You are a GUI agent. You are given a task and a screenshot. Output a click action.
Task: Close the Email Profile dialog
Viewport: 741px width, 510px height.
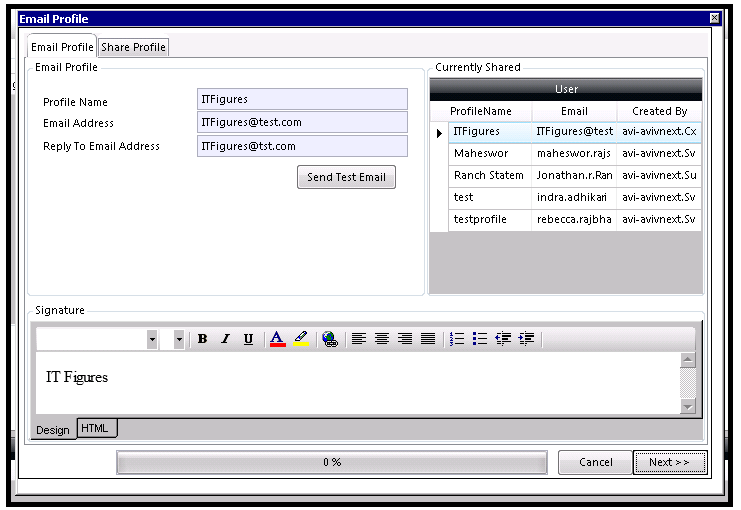click(715, 18)
